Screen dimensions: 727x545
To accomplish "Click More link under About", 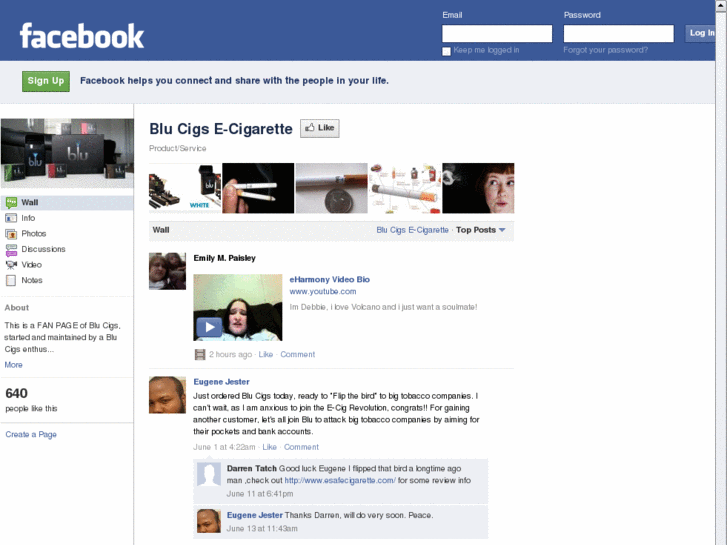I will [13, 365].
